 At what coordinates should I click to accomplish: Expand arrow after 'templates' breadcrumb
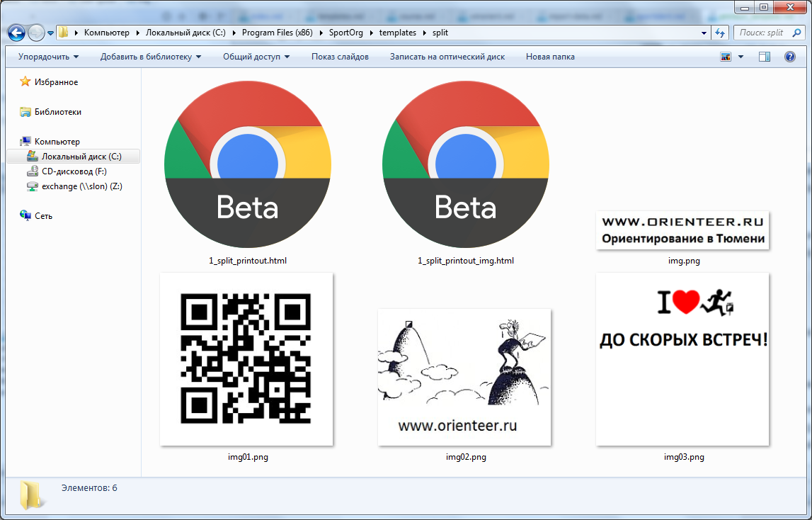pos(425,33)
